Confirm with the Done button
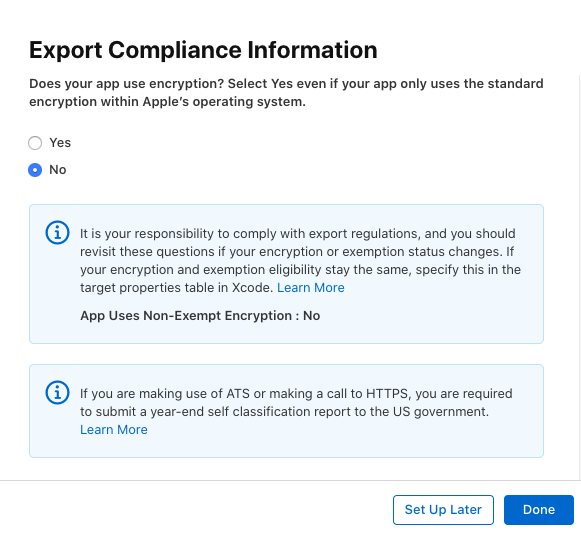The width and height of the screenshot is (581, 534). tap(539, 510)
